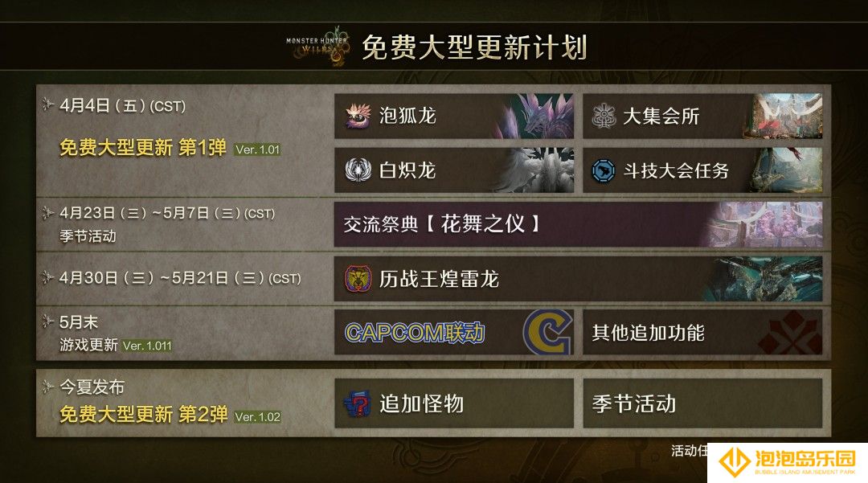The width and height of the screenshot is (868, 483).
Task: Click the 斗技大会任务 blue arena icon
Action: click(604, 170)
